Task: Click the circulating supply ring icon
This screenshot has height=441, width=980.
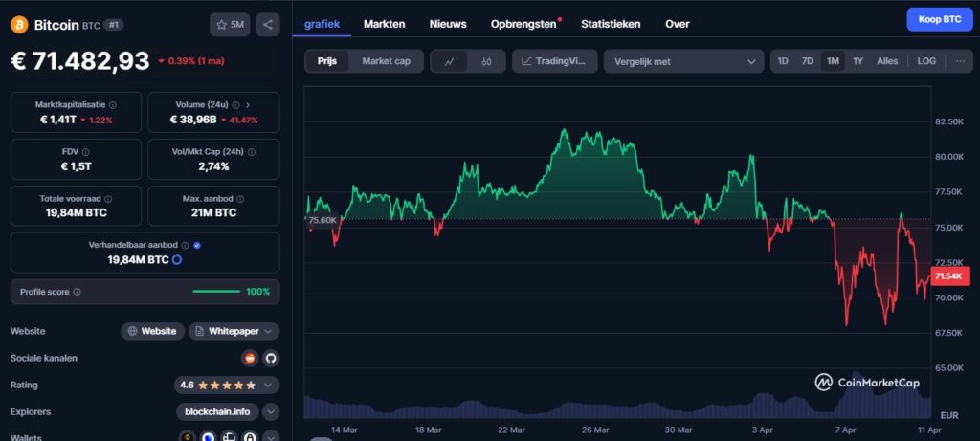Action: (x=177, y=259)
